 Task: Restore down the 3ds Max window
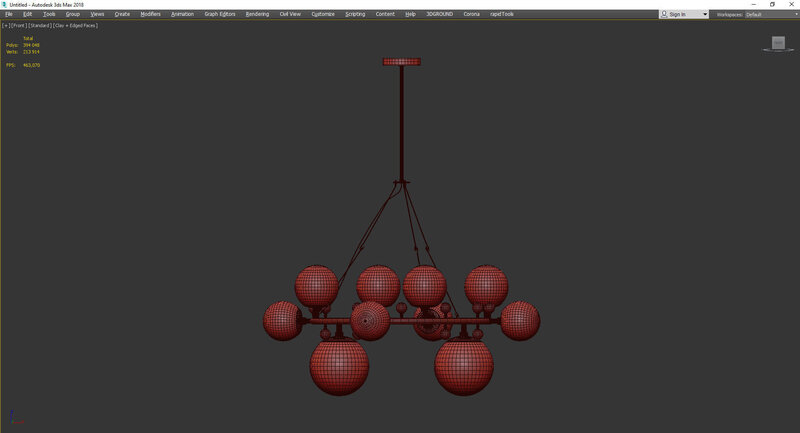[x=772, y=4]
